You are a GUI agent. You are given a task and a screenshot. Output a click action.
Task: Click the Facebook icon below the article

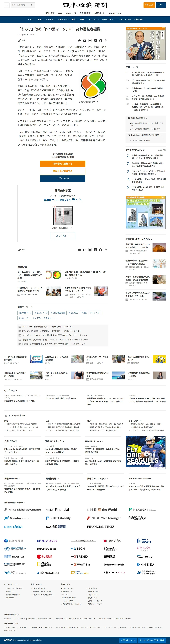[100, 250]
